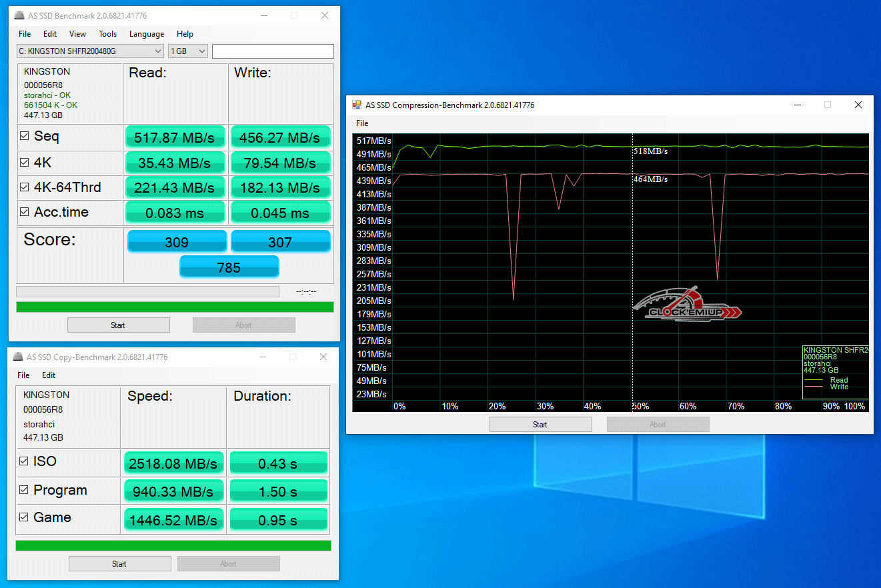This screenshot has width=881, height=588.
Task: Click the Copy-Benchmark window title icon
Action: point(19,357)
